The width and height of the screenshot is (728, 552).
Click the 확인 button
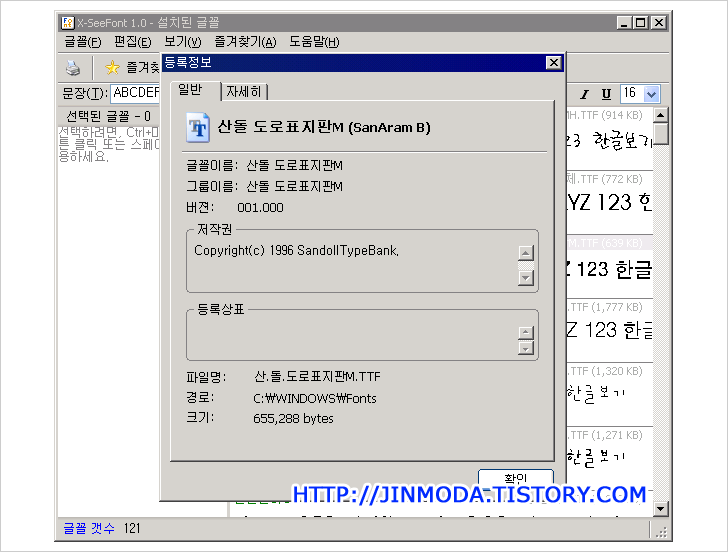[515, 478]
